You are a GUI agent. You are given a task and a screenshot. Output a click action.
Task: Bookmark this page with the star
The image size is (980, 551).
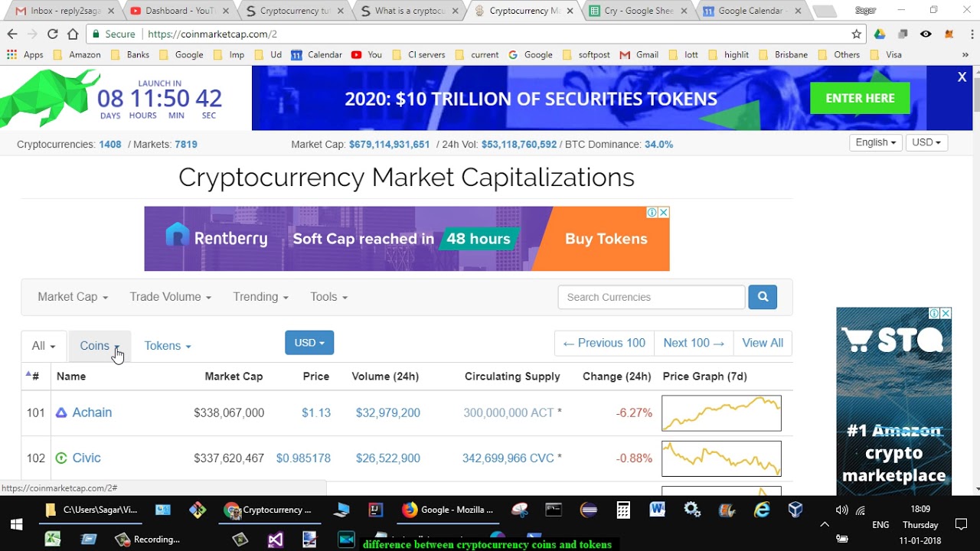coord(857,34)
